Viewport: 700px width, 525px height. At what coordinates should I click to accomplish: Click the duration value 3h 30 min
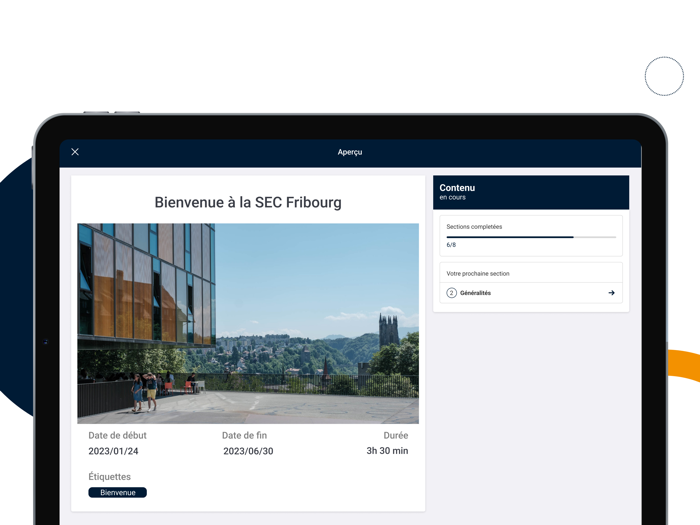pyautogui.click(x=387, y=451)
